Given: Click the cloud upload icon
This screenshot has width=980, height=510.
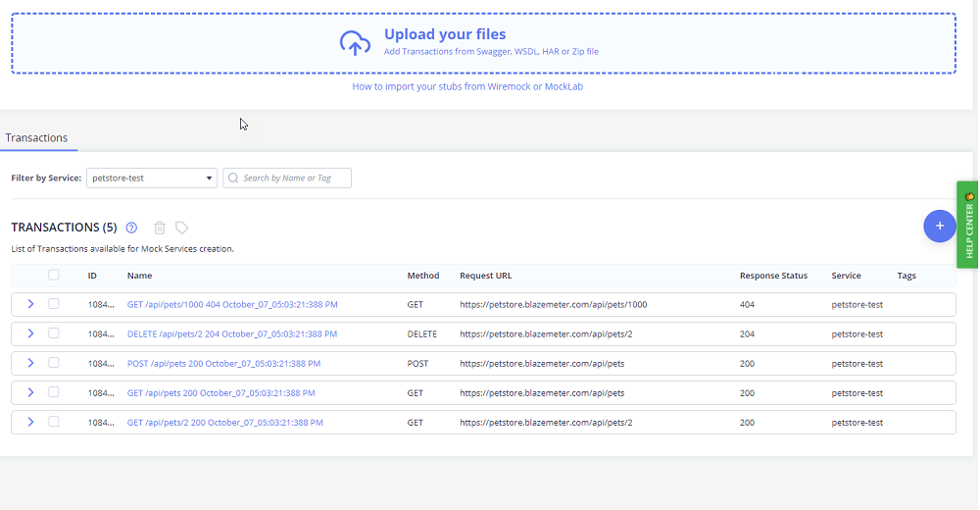Looking at the screenshot, I should 355,42.
